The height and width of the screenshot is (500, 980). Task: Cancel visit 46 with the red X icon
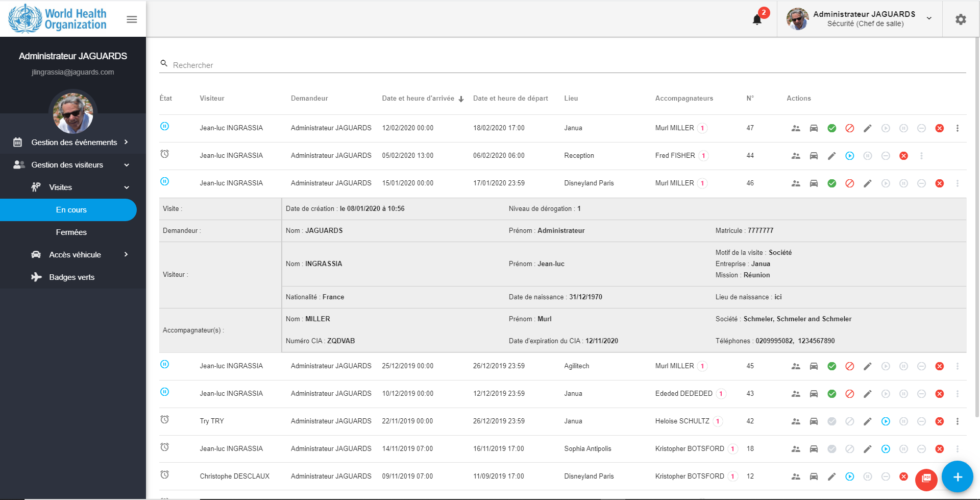pyautogui.click(x=939, y=183)
